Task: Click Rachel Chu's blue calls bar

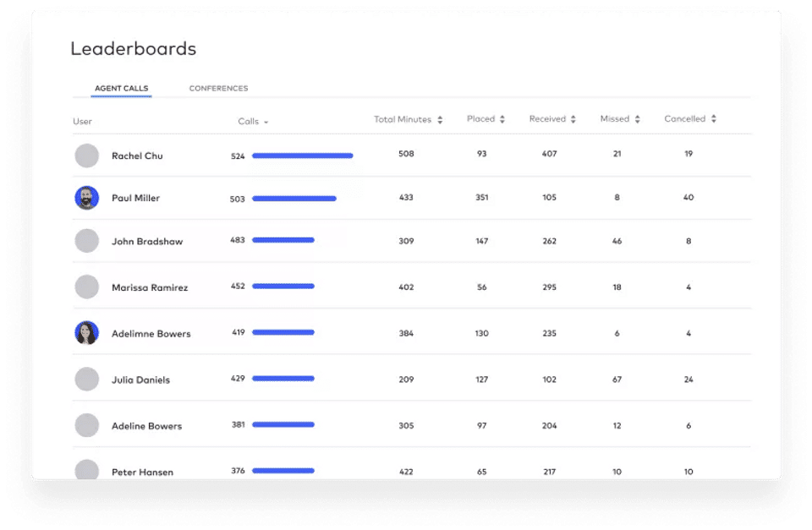Action: click(302, 156)
